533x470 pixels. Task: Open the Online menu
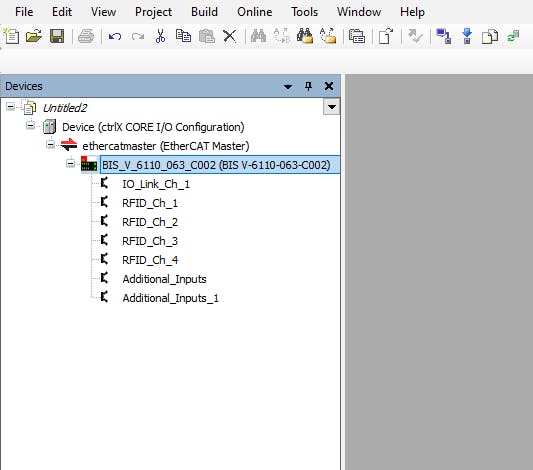tap(255, 12)
